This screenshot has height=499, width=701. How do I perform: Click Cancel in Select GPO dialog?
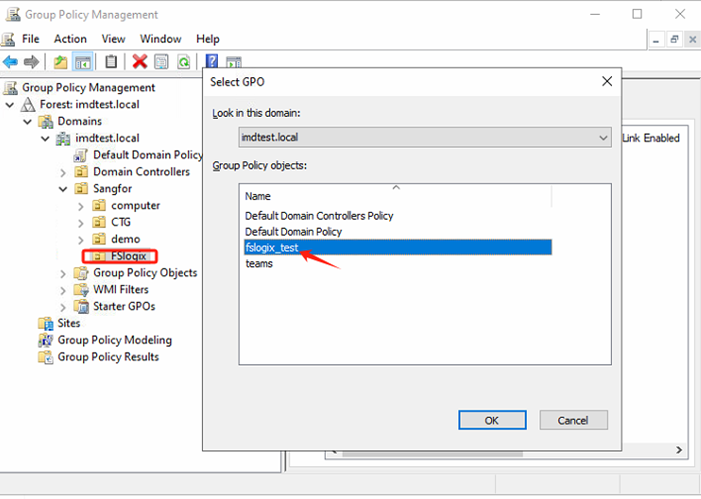point(573,420)
